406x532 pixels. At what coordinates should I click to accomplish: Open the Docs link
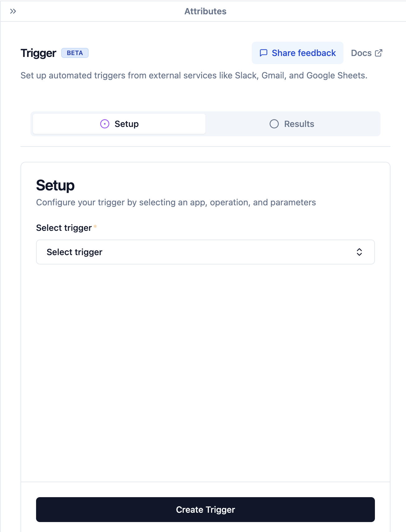pyautogui.click(x=361, y=53)
